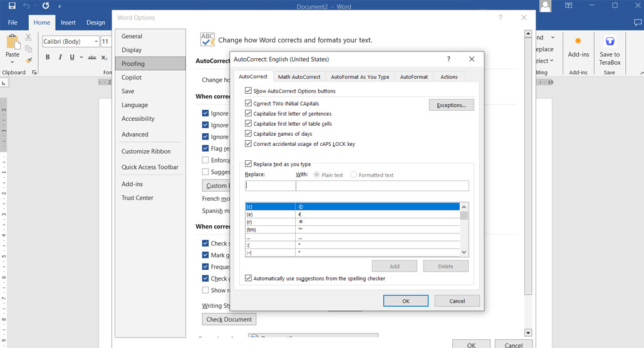Uncheck Capitalize first letter of sentences
644x348 pixels.
(x=248, y=113)
